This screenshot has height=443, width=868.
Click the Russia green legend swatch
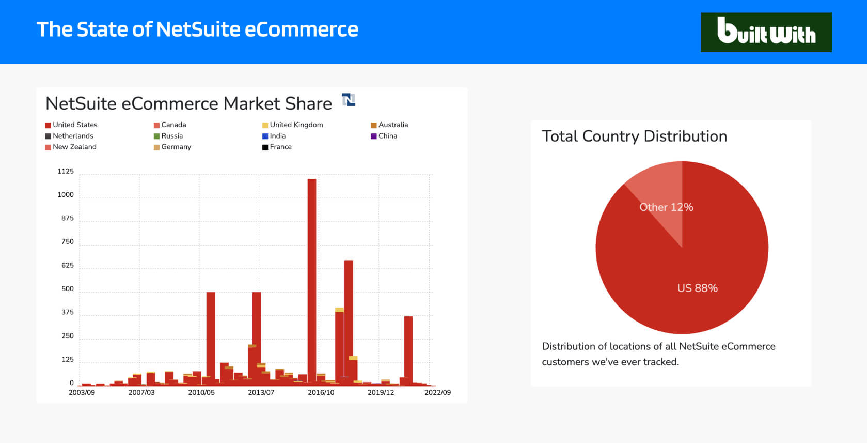coord(156,136)
